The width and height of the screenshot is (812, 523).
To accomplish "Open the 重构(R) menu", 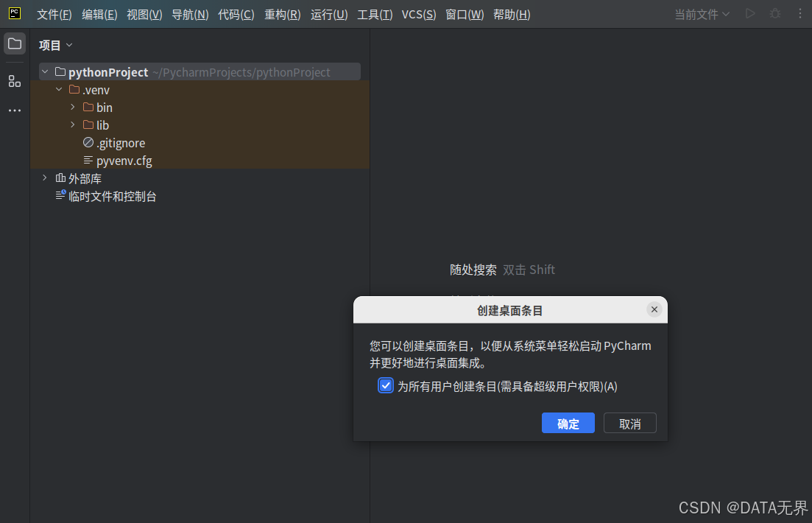I will tap(283, 15).
